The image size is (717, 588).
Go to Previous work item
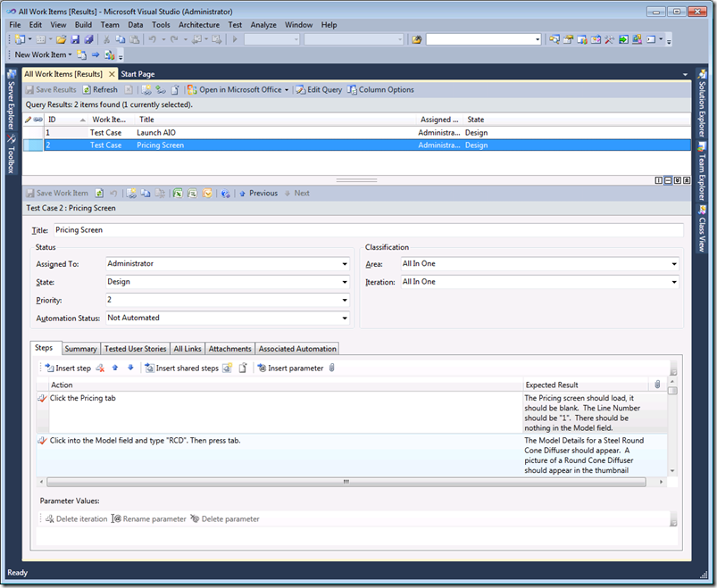click(x=258, y=194)
